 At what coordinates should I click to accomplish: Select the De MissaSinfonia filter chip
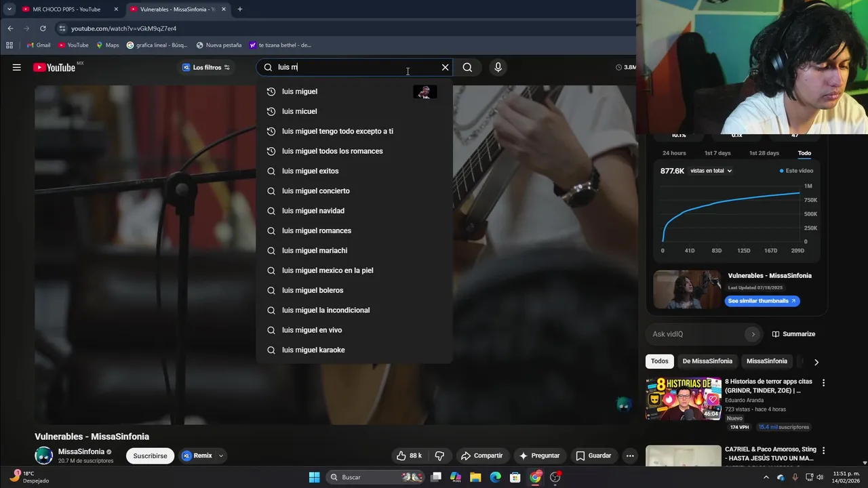click(x=707, y=361)
